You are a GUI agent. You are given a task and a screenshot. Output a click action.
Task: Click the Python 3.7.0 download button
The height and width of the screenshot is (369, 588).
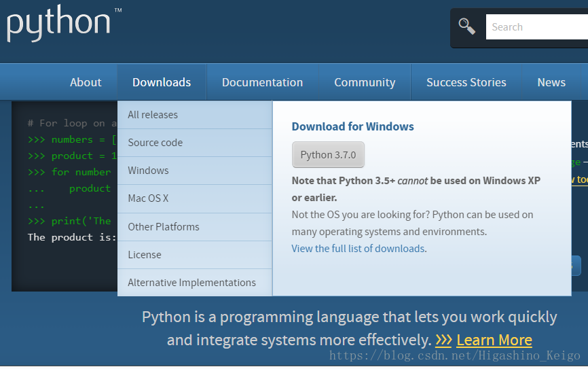[x=328, y=155]
